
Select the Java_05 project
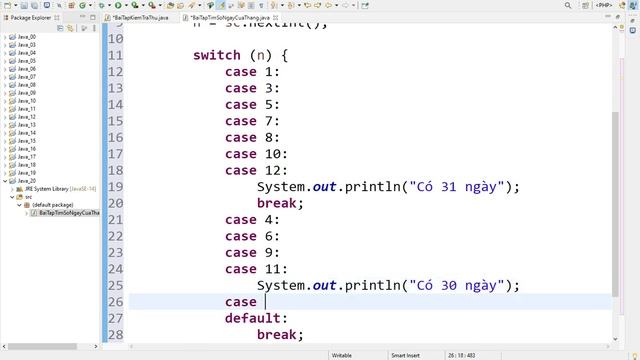pos(27,61)
